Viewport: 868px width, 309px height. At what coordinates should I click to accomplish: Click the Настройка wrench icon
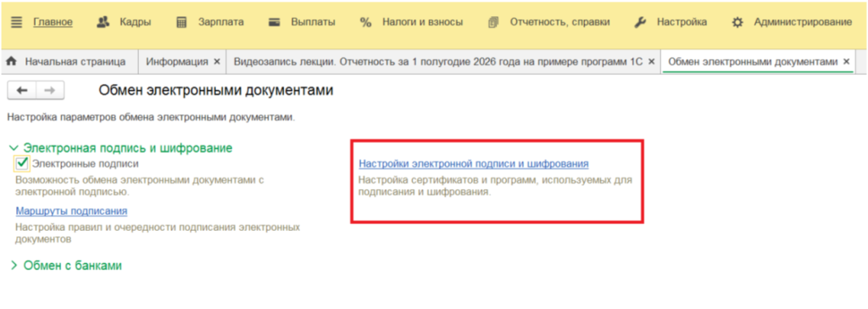pyautogui.click(x=640, y=23)
